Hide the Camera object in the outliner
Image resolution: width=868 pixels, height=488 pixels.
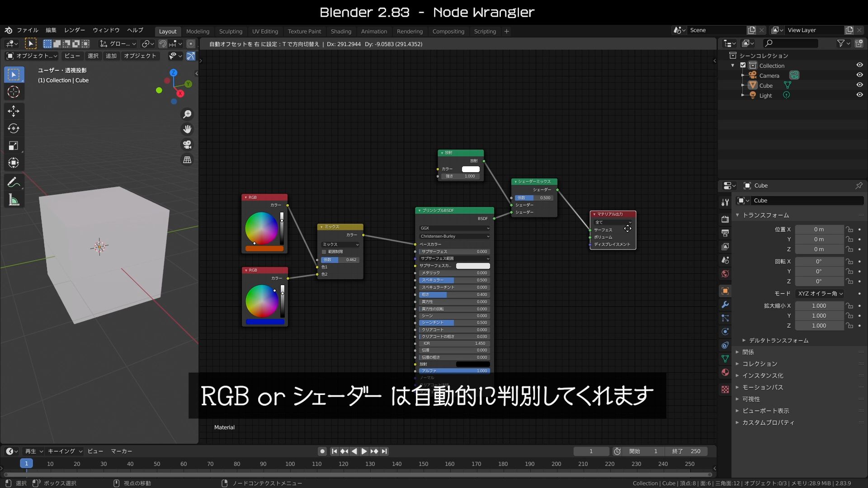point(859,75)
